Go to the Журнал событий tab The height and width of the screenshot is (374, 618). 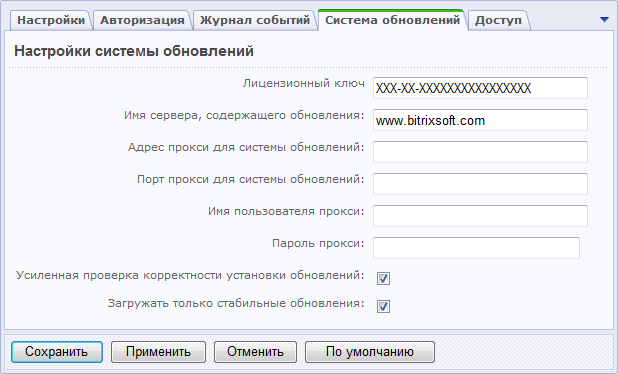tap(255, 20)
